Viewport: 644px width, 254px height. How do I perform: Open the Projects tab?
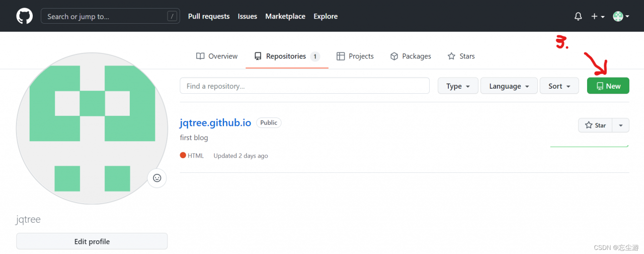(355, 56)
